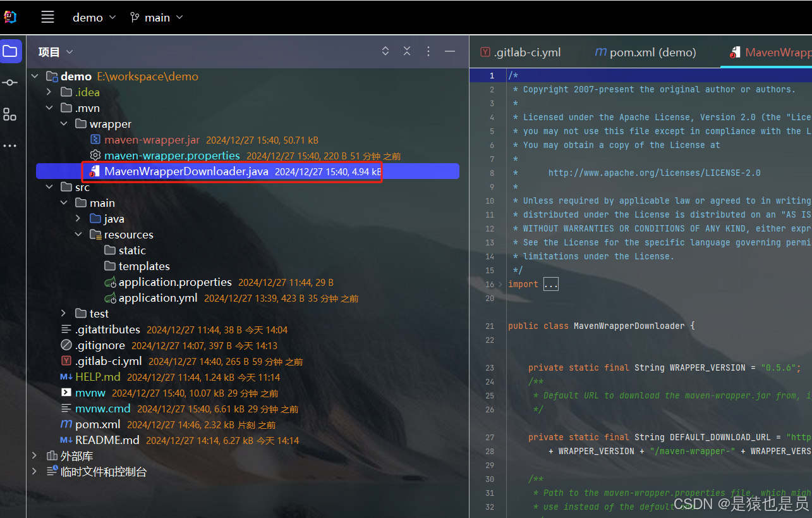Select README.md file
Screen dimensions: 812x518
tap(107, 440)
